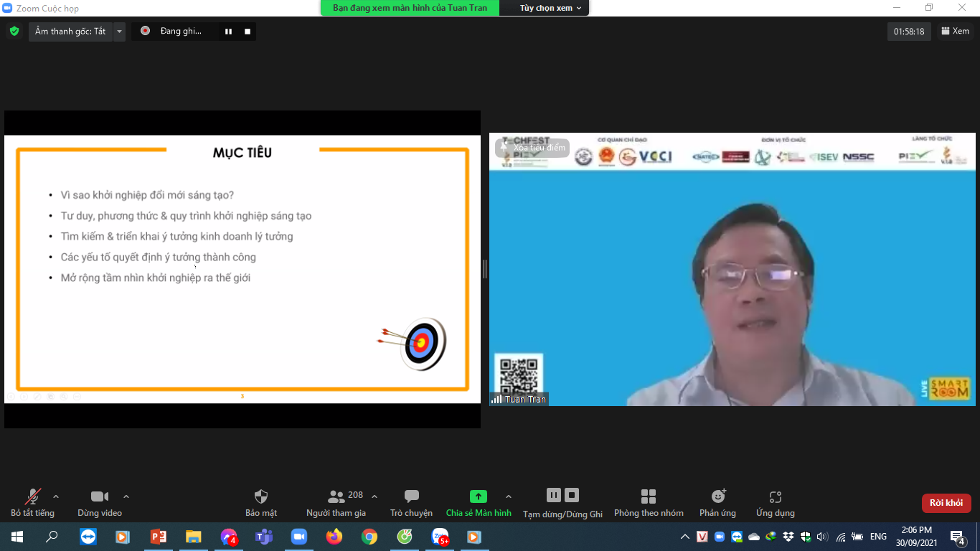
Task: Click the ENG language indicator
Action: tap(878, 537)
